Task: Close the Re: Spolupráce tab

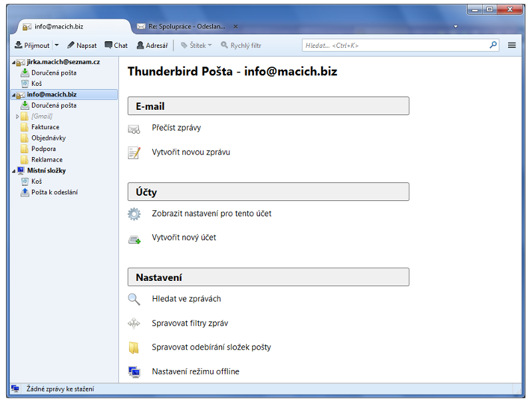Action: (x=235, y=27)
